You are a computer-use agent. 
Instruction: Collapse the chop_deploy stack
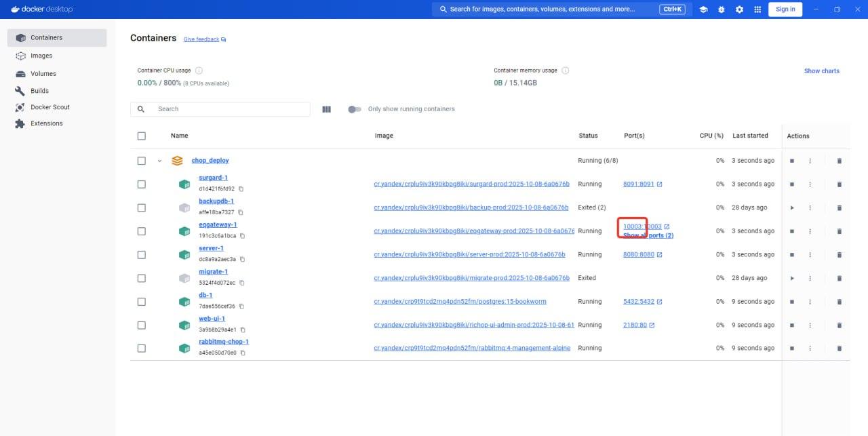pos(160,161)
